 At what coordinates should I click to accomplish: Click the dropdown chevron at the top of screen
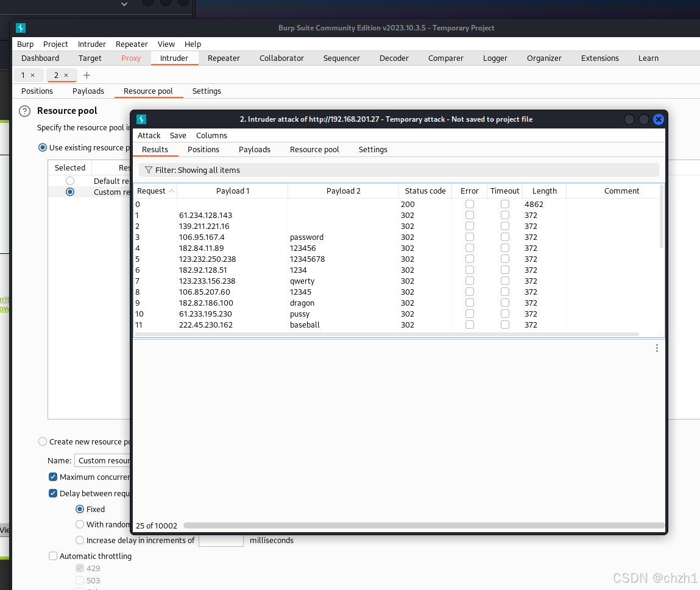click(124, 4)
